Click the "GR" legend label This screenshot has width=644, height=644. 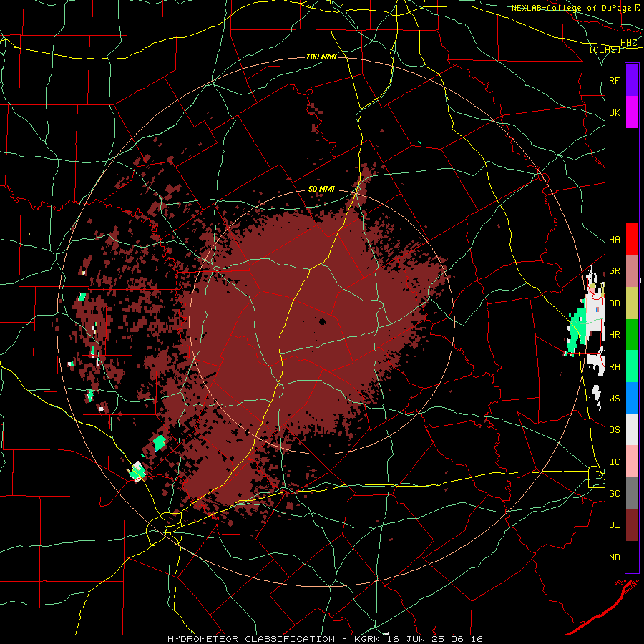pyautogui.click(x=615, y=271)
